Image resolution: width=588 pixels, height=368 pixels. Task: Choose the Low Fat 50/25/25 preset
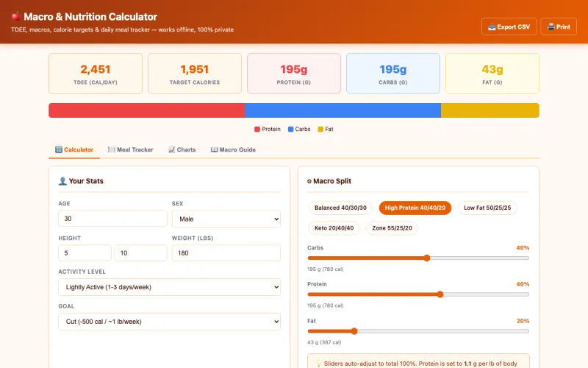(x=487, y=208)
